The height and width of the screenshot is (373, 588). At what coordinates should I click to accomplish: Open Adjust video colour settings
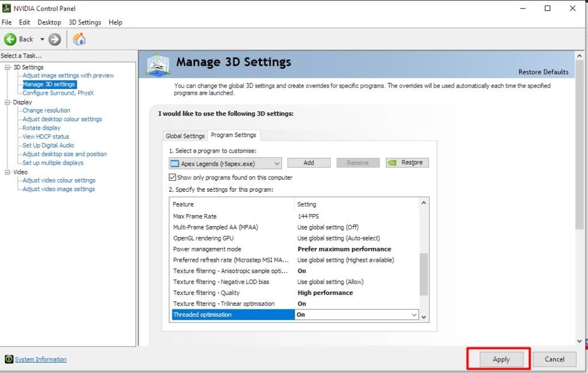[59, 180]
